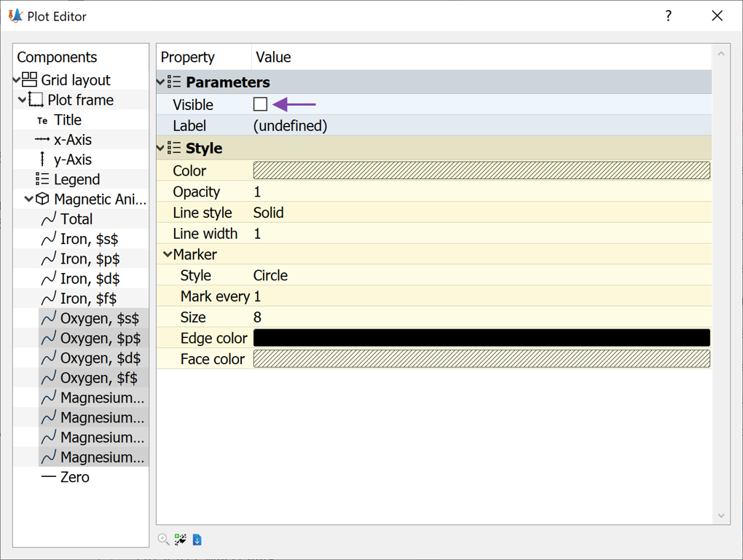The height and width of the screenshot is (560, 743).
Task: Select the Magnetic Ani... cube icon
Action: [x=42, y=199]
